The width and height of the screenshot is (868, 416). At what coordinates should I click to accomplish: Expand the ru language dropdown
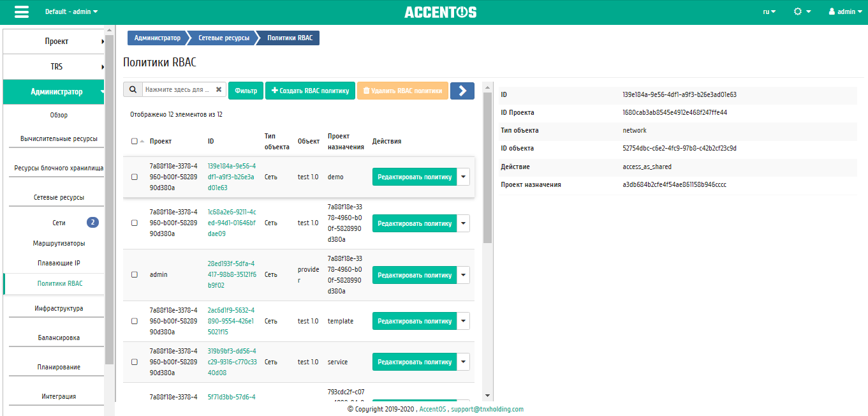click(769, 11)
